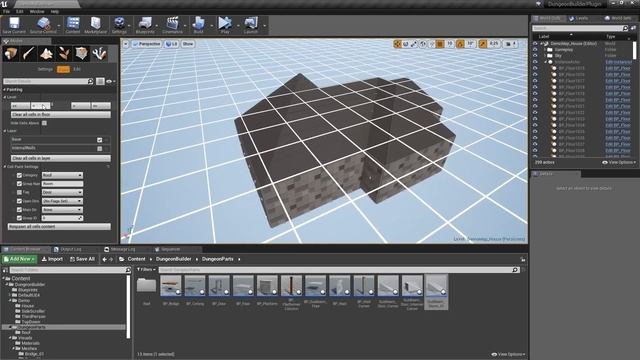Toggle the InternalWalls layer checkbox
Image resolution: width=640 pixels, height=360 pixels.
tap(100, 149)
